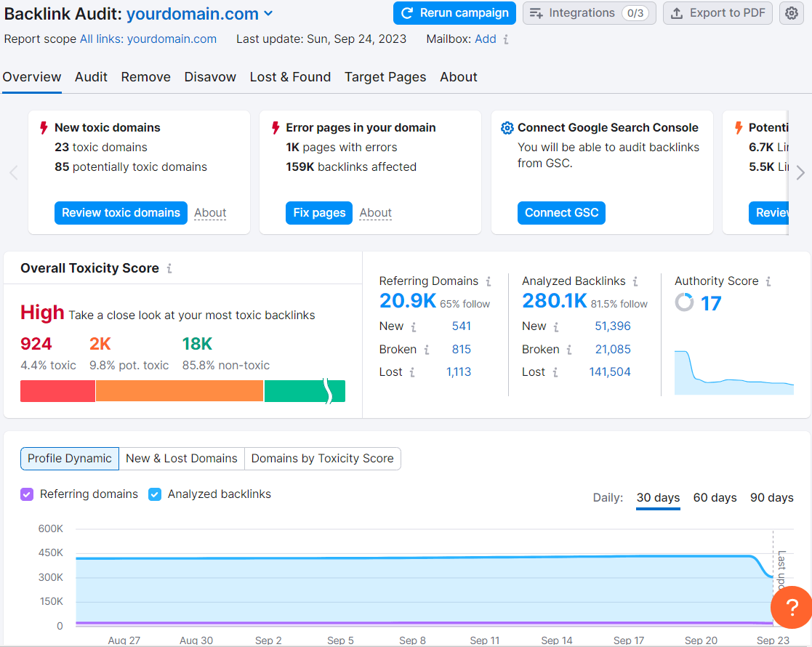The image size is (812, 647).
Task: Switch to the Disavow tab
Action: [x=209, y=77]
